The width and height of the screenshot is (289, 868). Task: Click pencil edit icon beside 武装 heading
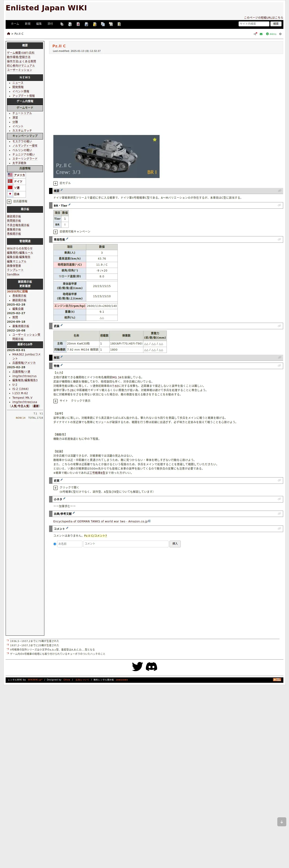[62, 325]
